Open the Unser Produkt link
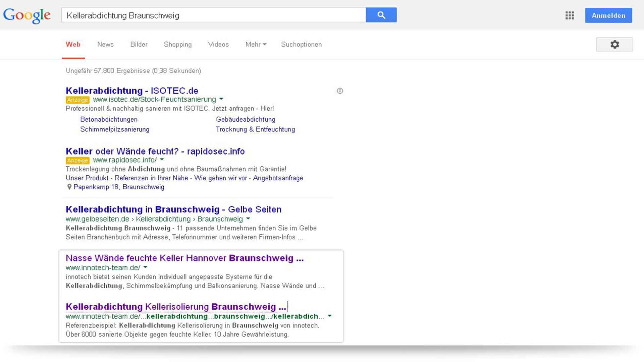644x362 pixels. point(87,178)
